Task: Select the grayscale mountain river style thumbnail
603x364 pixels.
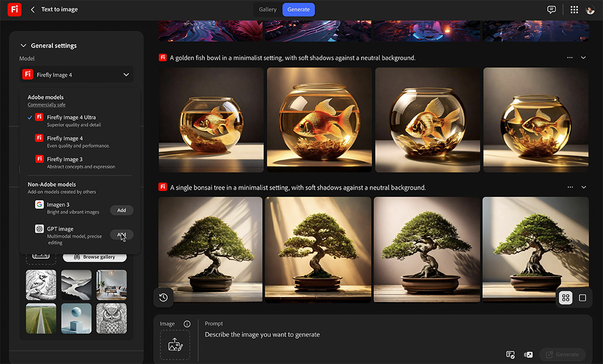Action: (x=76, y=285)
